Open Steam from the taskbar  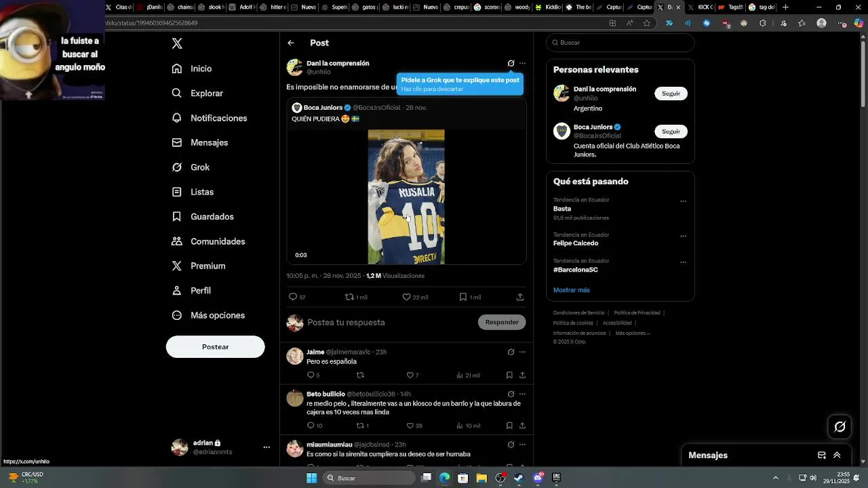[x=519, y=478]
